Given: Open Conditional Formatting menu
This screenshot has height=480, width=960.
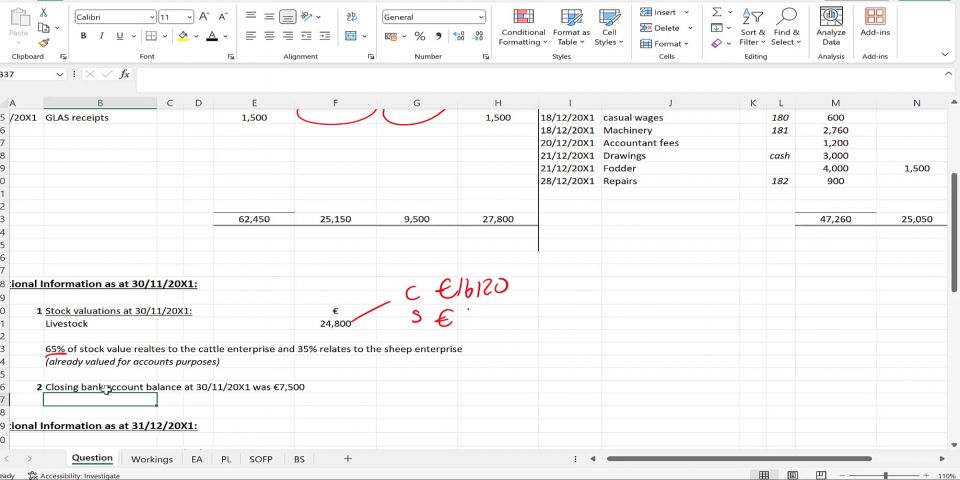Looking at the screenshot, I should pos(522,28).
